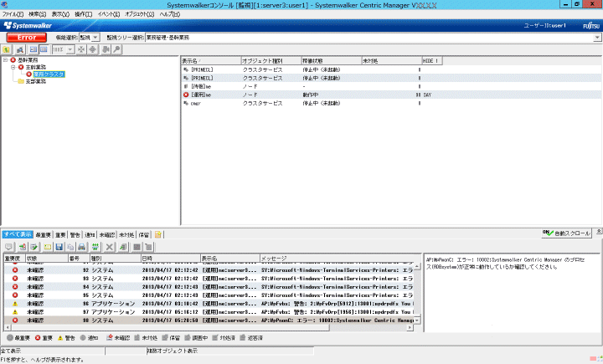Click the printer icon in event toolbar
Screen dimensions: 603x364
(82, 248)
